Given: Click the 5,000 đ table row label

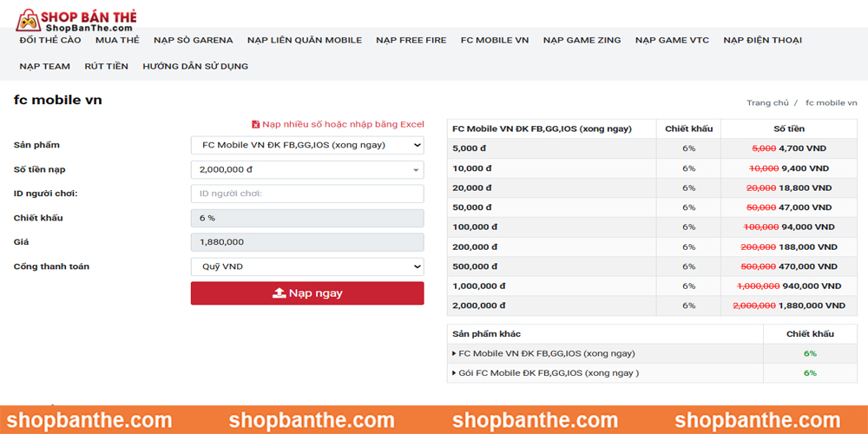Looking at the screenshot, I should point(471,148).
